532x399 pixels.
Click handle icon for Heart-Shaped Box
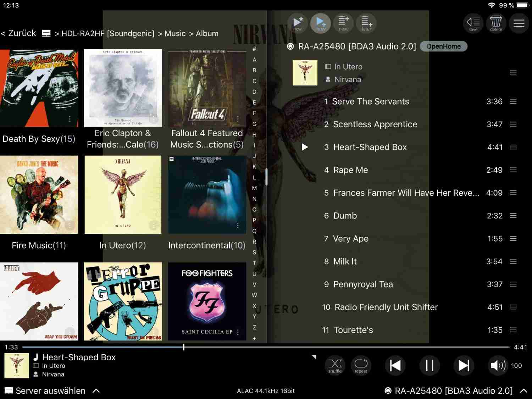click(513, 147)
